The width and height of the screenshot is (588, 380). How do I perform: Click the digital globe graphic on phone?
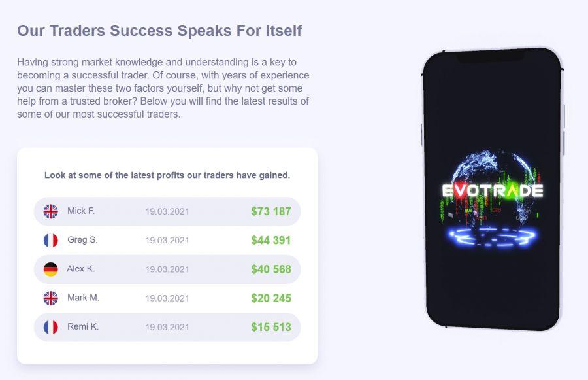pyautogui.click(x=493, y=188)
